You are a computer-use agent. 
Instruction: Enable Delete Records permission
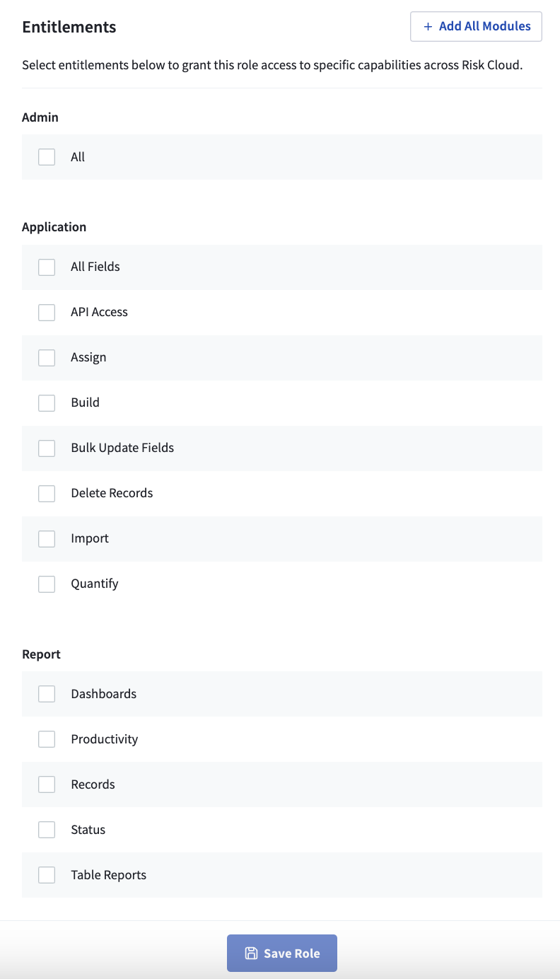(x=47, y=493)
